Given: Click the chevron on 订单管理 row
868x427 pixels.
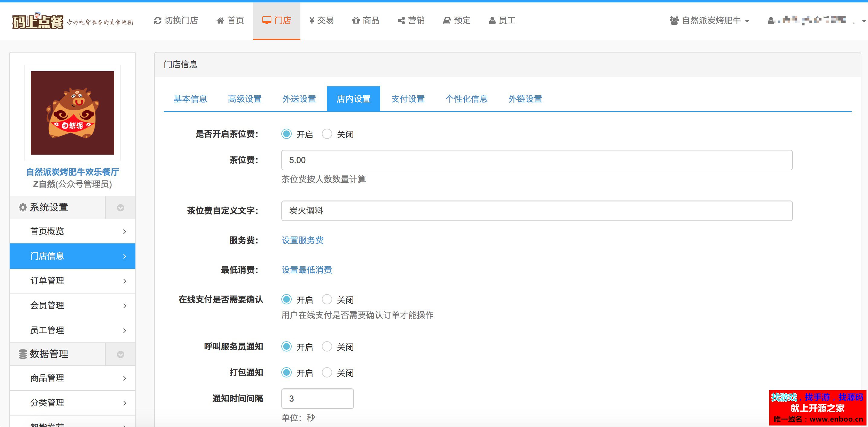Looking at the screenshot, I should pyautogui.click(x=125, y=281).
